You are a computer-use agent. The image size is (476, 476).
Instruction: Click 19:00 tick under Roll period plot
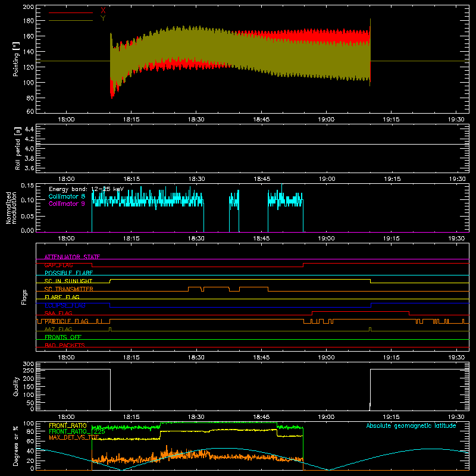[326, 179]
